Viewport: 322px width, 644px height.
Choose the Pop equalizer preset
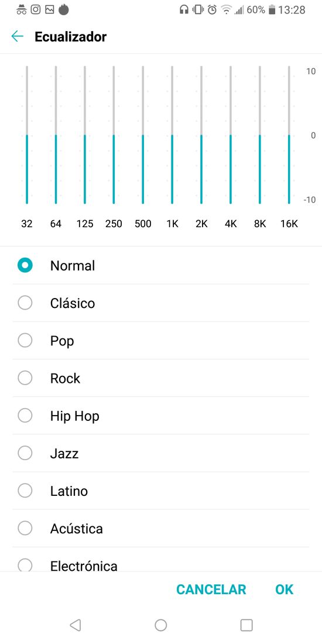click(x=160, y=341)
